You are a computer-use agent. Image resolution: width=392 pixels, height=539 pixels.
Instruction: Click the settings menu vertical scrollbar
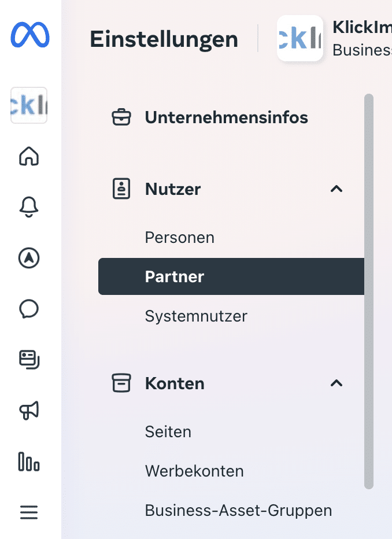pos(369,289)
